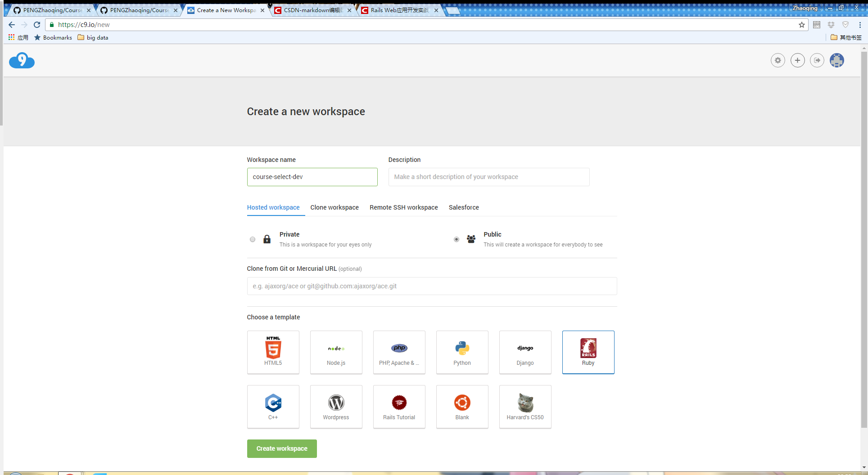Choose the Python template
This screenshot has width=868, height=475.
point(462,352)
